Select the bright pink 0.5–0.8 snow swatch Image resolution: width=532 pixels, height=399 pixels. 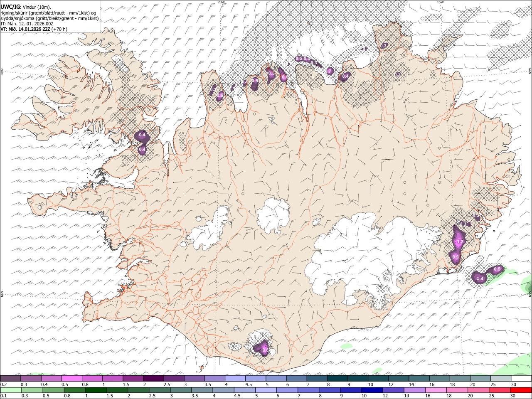click(72, 379)
